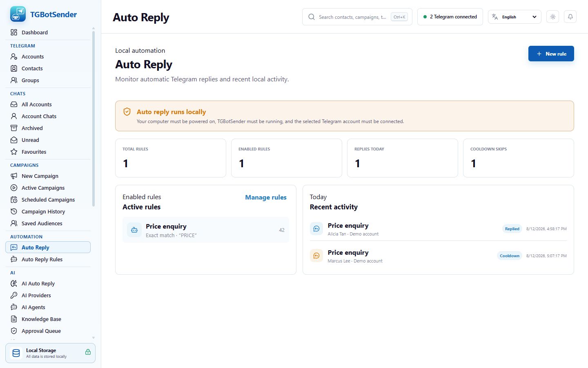Click the sidebar scroll-down arrow
The height and width of the screenshot is (368, 588).
94,338
